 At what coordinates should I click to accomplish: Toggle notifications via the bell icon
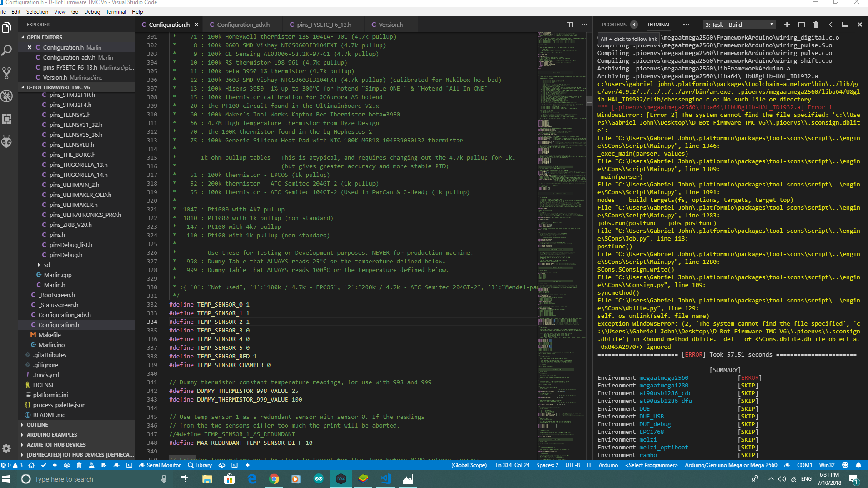click(x=858, y=465)
